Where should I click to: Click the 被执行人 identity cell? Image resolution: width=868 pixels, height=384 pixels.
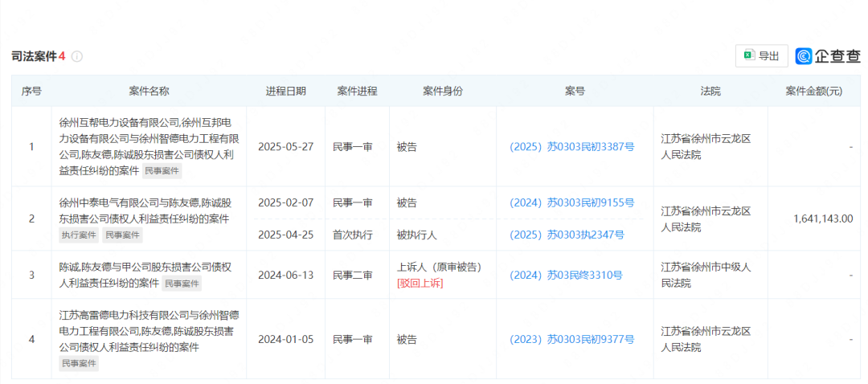point(417,235)
